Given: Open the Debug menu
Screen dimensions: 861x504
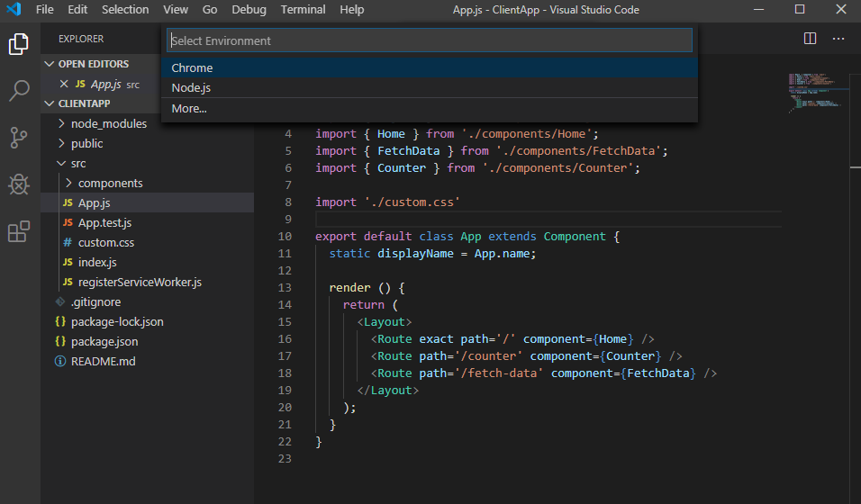Looking at the screenshot, I should (x=249, y=9).
